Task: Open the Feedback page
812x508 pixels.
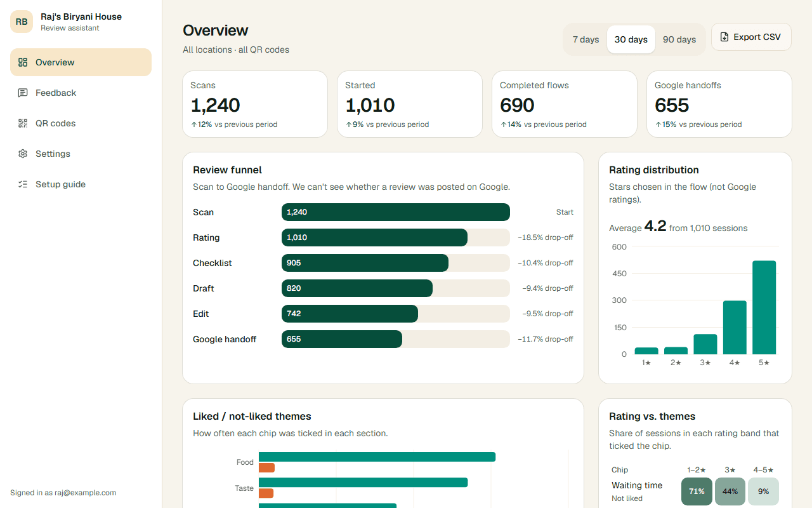Action: (81, 93)
